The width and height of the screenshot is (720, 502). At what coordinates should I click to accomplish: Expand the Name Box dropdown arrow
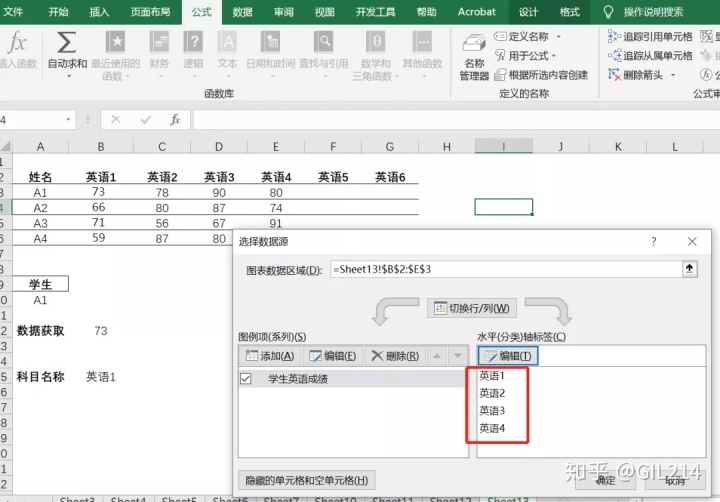coord(68,120)
